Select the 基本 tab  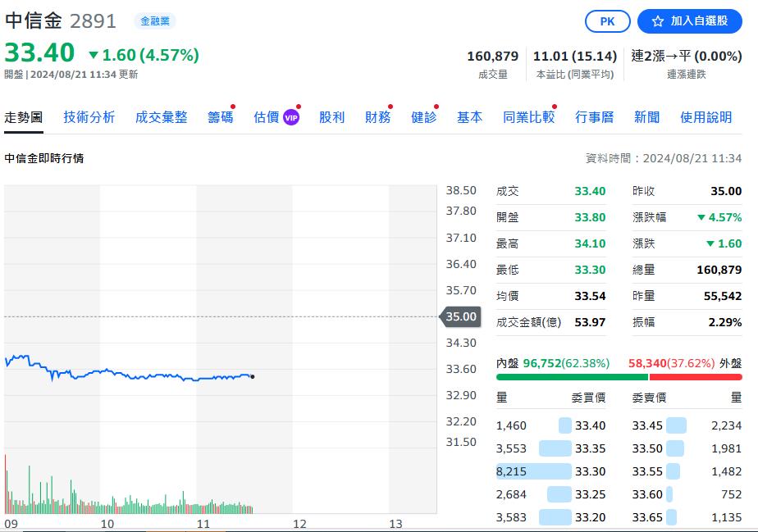[x=469, y=117]
